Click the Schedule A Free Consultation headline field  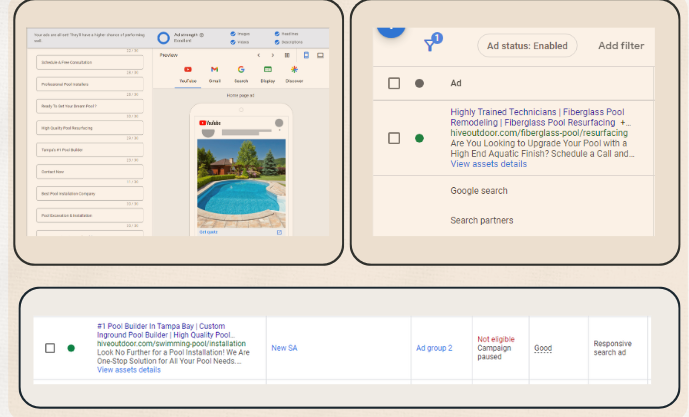coord(91,62)
